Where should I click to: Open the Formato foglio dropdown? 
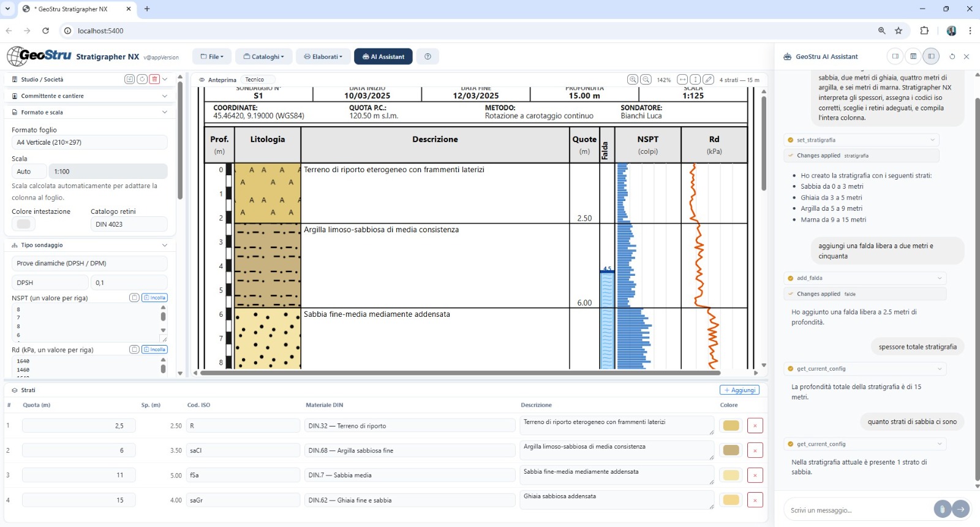89,142
